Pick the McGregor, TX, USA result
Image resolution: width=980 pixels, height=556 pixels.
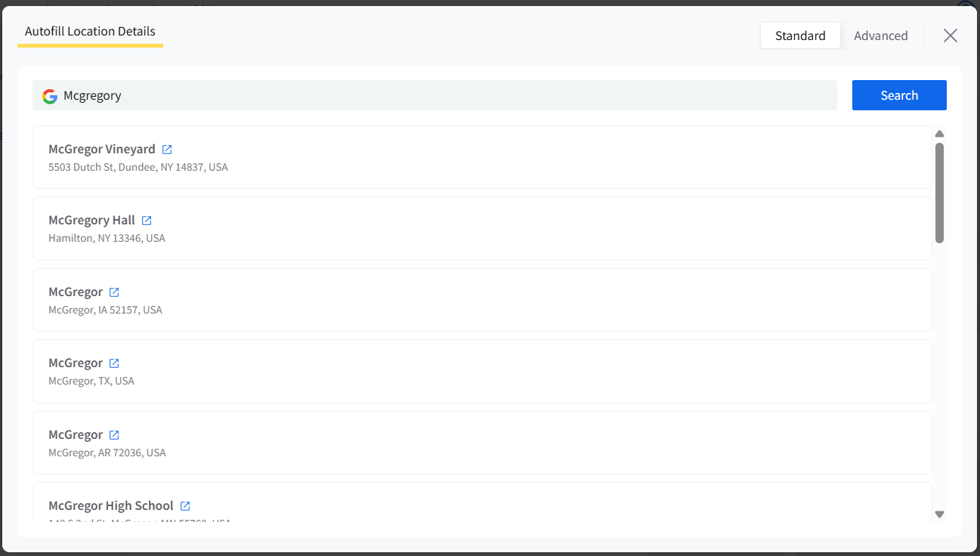pos(482,372)
